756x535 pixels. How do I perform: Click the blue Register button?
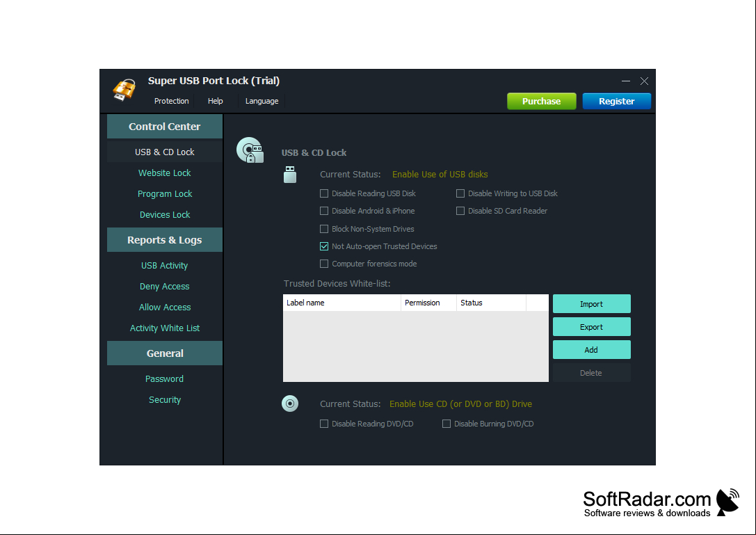coord(616,102)
